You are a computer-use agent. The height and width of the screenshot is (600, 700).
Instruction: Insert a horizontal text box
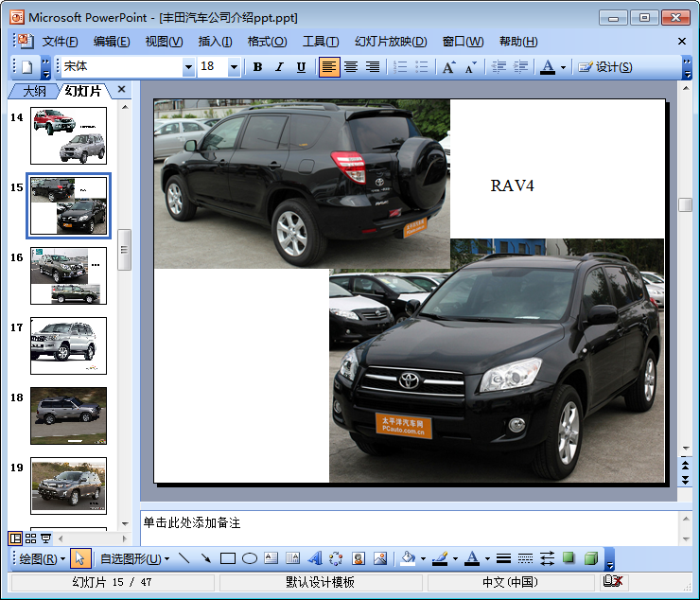[x=271, y=558]
